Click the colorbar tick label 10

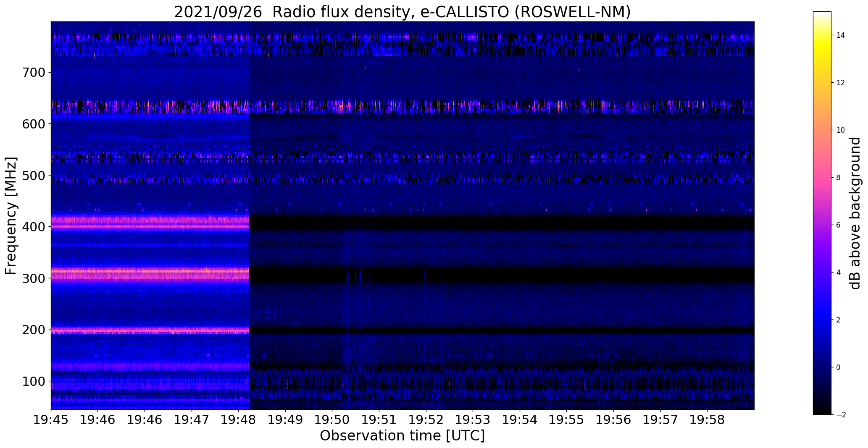point(841,130)
